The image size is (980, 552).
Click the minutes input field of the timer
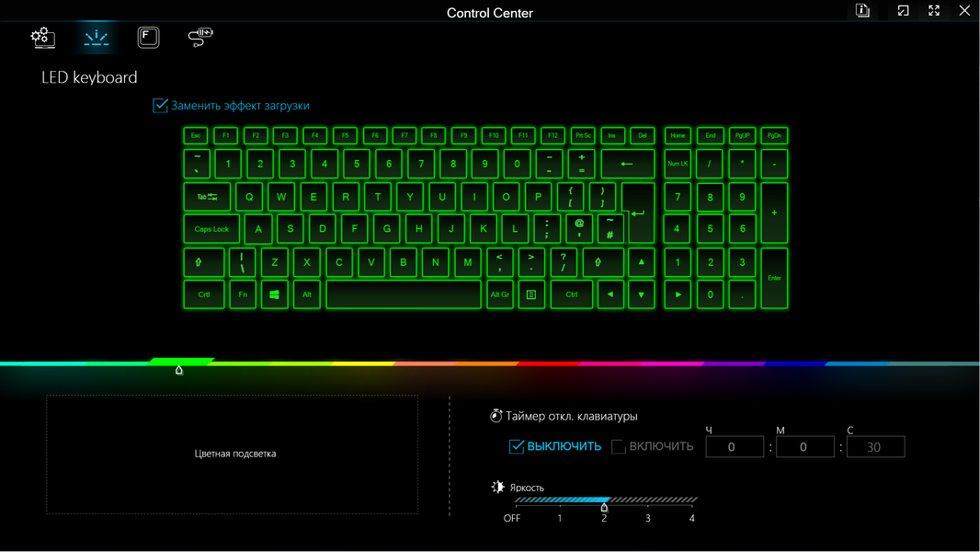coord(803,447)
